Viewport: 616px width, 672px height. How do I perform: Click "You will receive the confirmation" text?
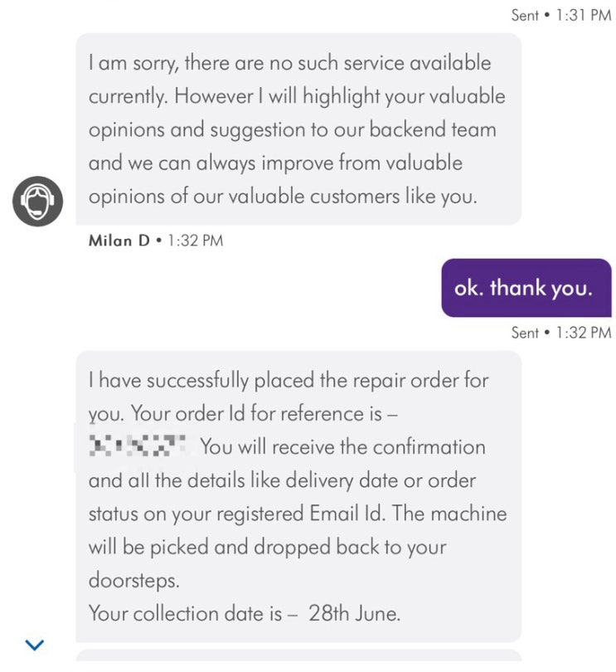point(342,447)
